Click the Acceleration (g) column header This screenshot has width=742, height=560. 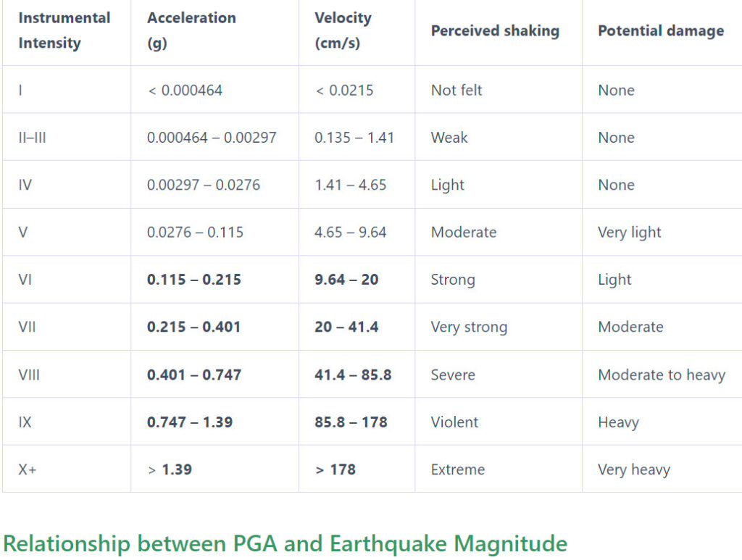tap(191, 30)
